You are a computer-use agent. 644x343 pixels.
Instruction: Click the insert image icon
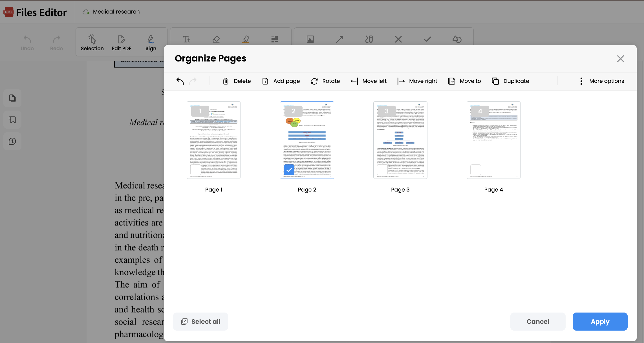[x=310, y=39]
